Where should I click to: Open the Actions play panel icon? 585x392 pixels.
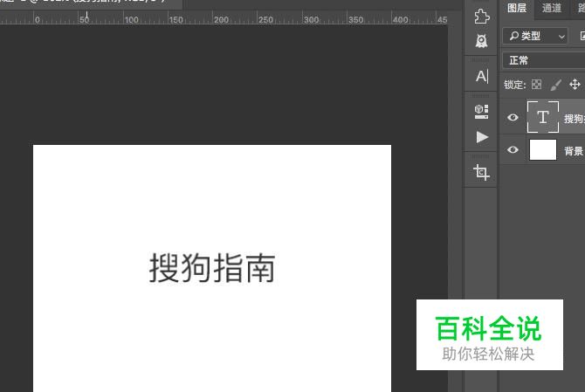pyautogui.click(x=482, y=137)
